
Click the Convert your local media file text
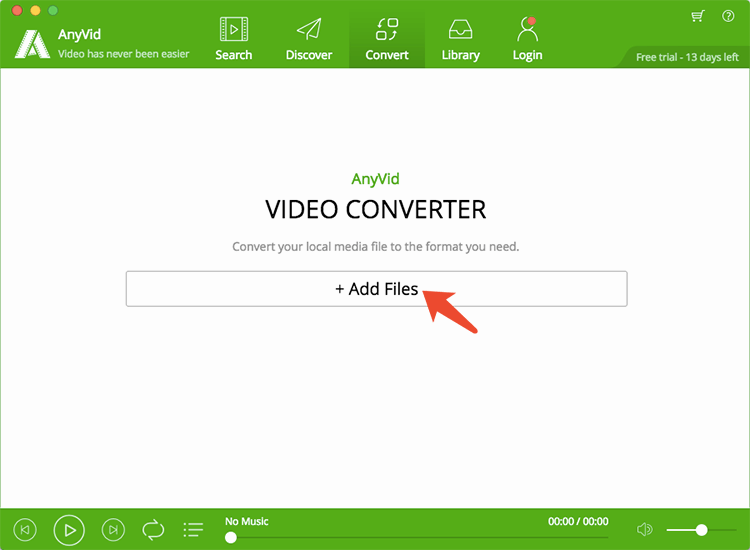click(x=375, y=247)
